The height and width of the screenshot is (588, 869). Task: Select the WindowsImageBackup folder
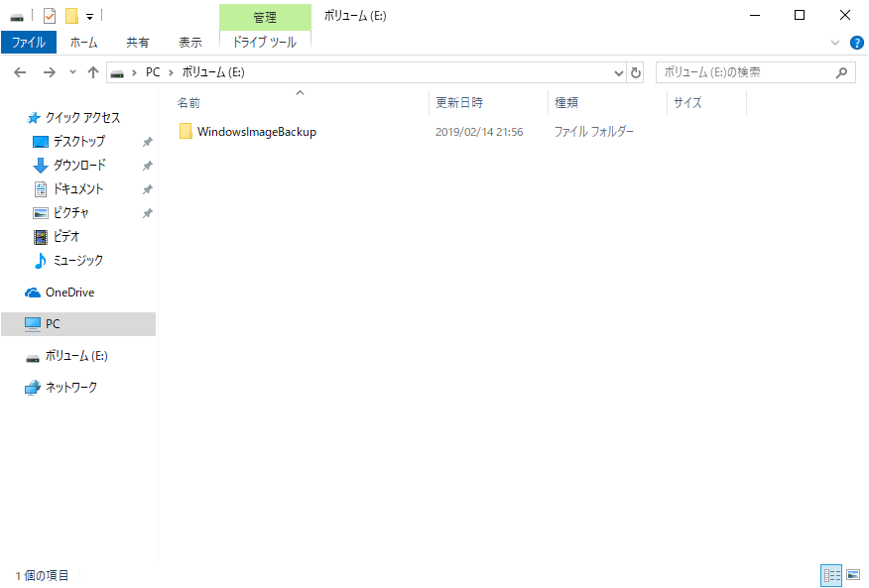click(257, 132)
